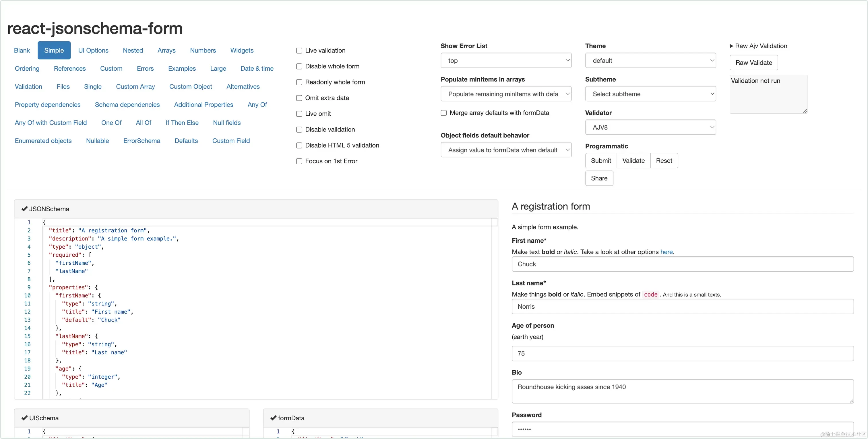This screenshot has height=439, width=868.
Task: Click the Share button
Action: pos(599,178)
